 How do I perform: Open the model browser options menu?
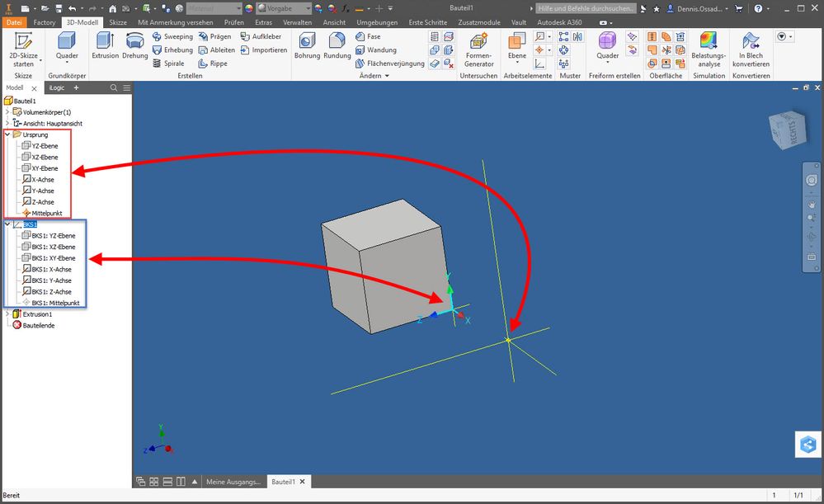pyautogui.click(x=127, y=87)
